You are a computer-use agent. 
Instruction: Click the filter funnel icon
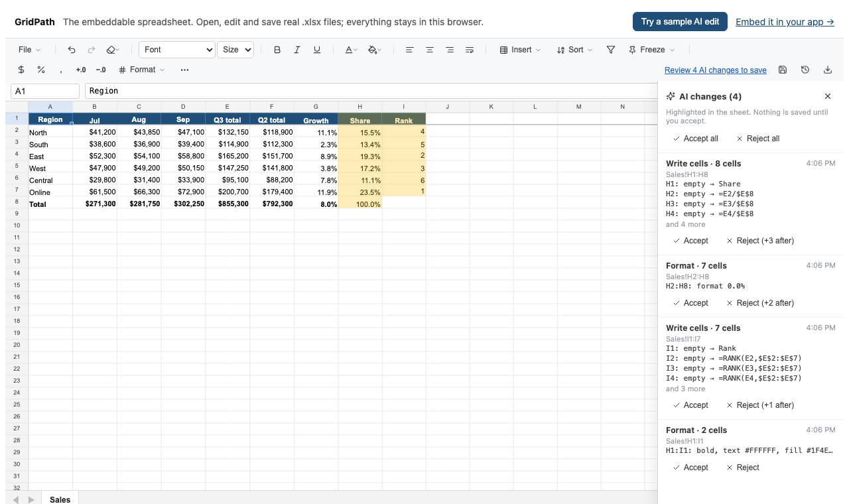pos(612,50)
